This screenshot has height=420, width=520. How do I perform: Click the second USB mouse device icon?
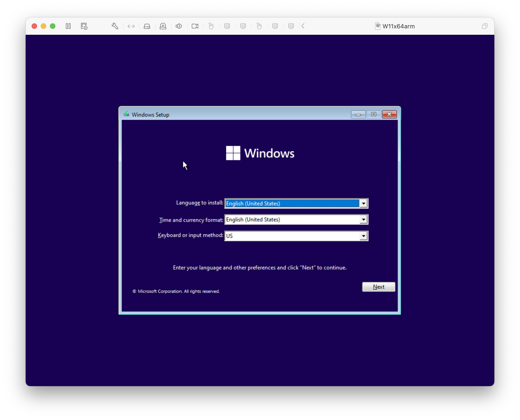(259, 26)
